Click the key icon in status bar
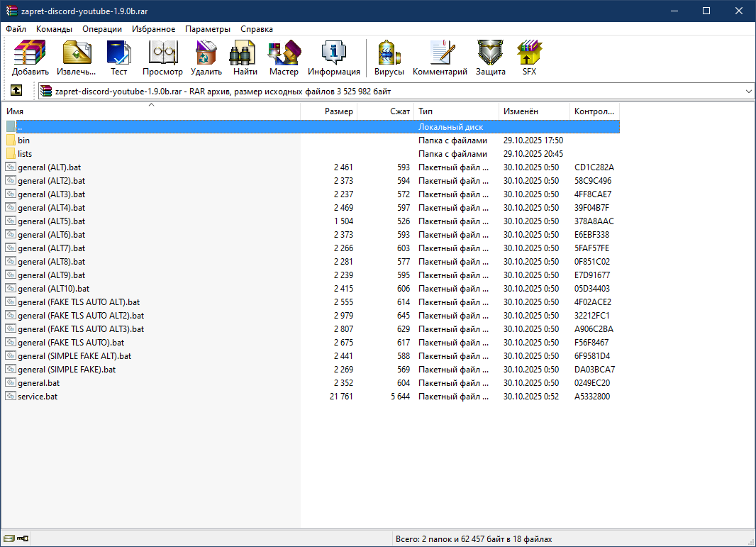The width and height of the screenshot is (756, 547). 23,538
